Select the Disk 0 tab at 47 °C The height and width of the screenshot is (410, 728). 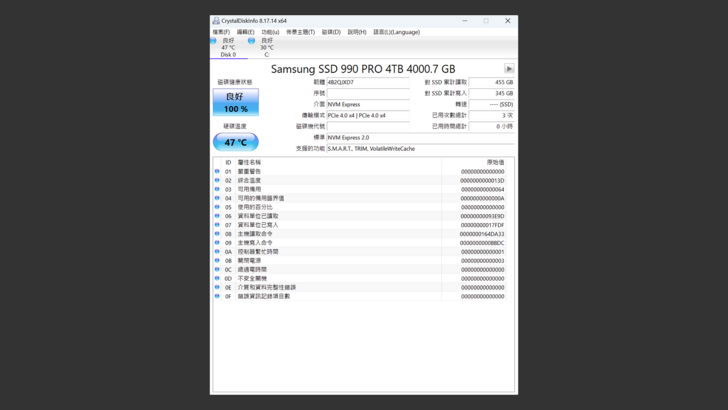click(x=227, y=47)
